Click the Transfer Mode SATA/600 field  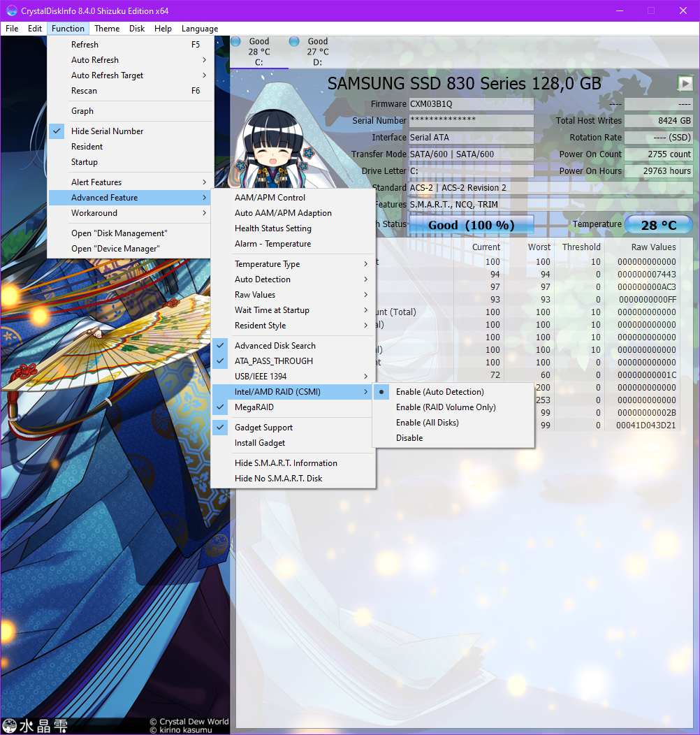pos(471,154)
